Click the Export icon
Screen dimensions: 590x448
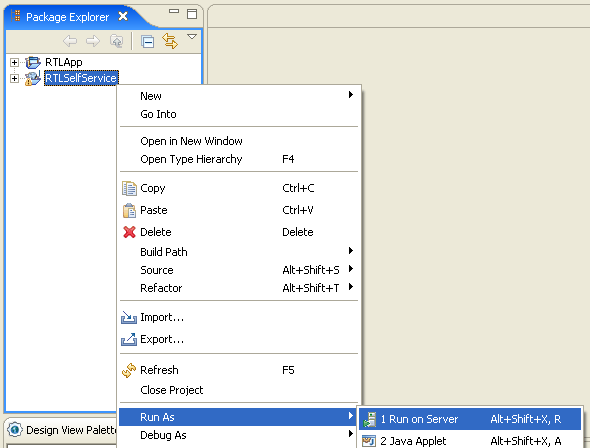pos(129,339)
